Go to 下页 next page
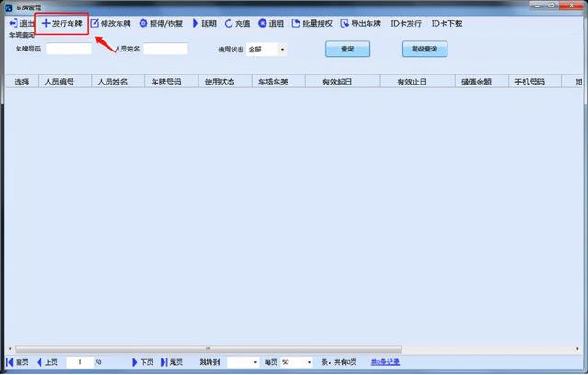Image resolution: width=588 pixels, height=375 pixels. coord(142,362)
